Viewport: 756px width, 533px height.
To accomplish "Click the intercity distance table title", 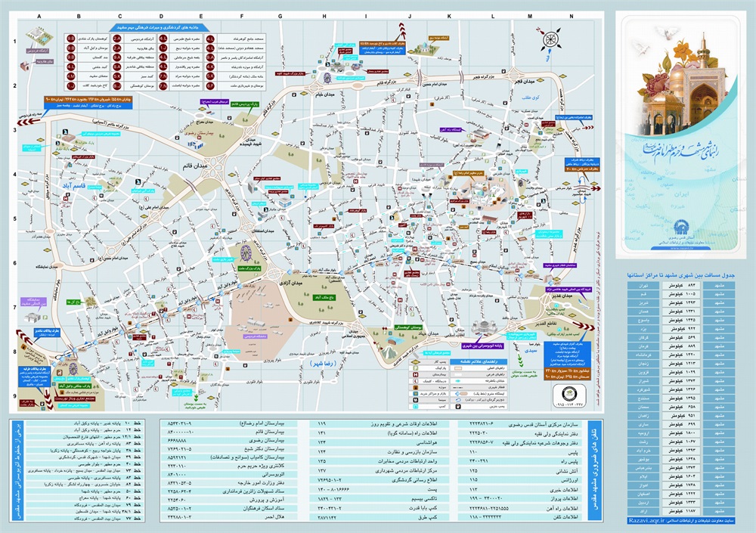I will 683,276.
